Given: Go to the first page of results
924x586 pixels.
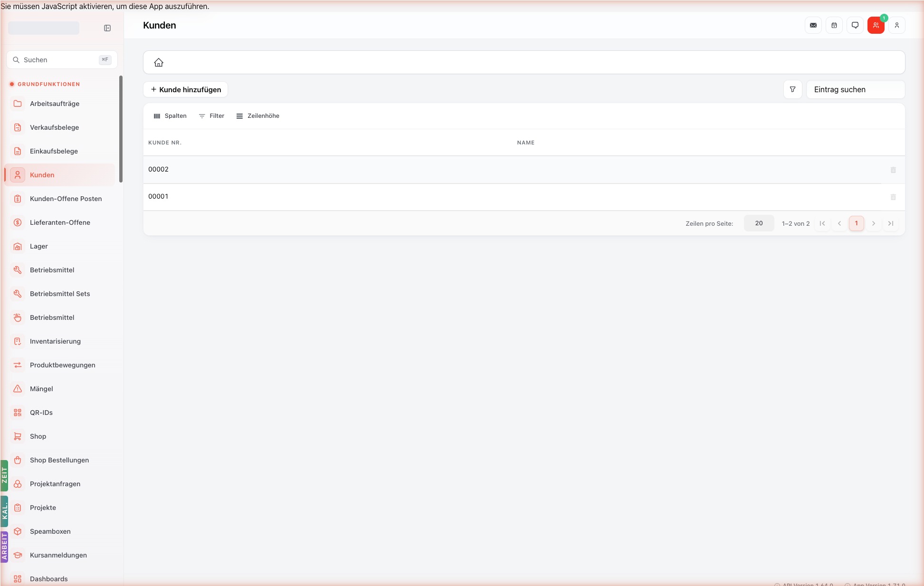Looking at the screenshot, I should coord(822,223).
